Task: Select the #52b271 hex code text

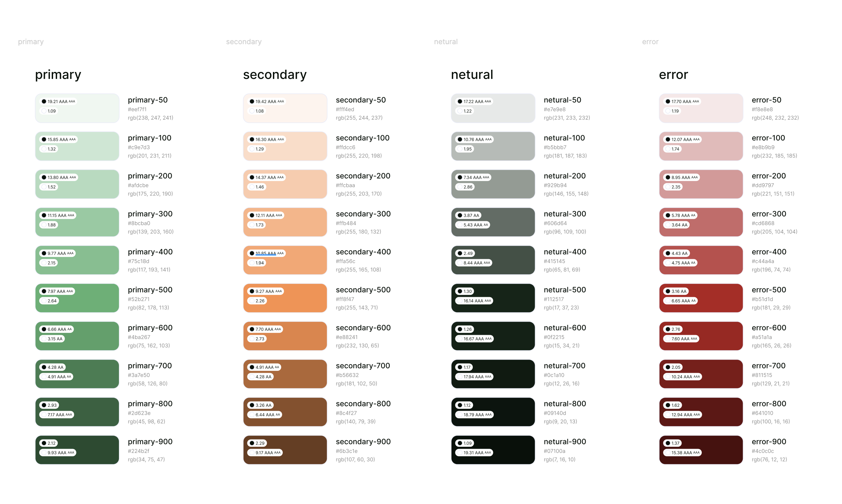Action: tap(138, 299)
